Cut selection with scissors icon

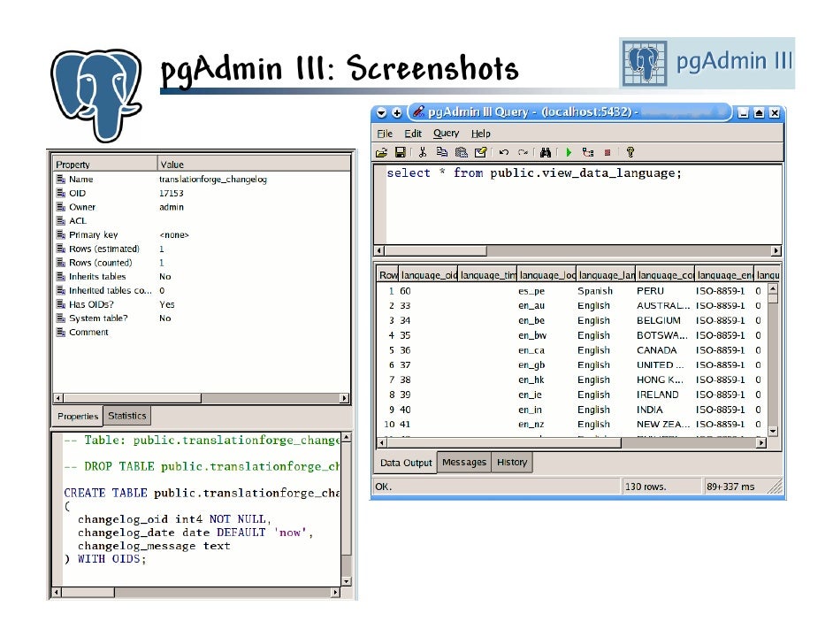[423, 152]
